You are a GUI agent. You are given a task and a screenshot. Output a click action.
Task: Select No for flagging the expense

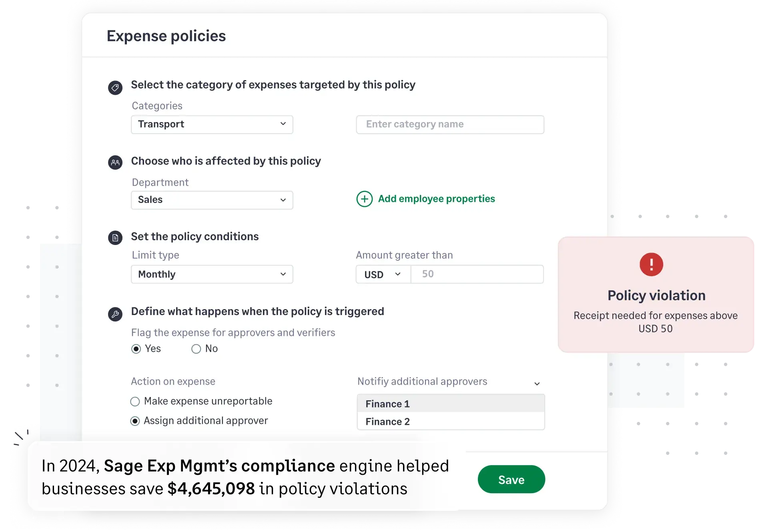196,349
